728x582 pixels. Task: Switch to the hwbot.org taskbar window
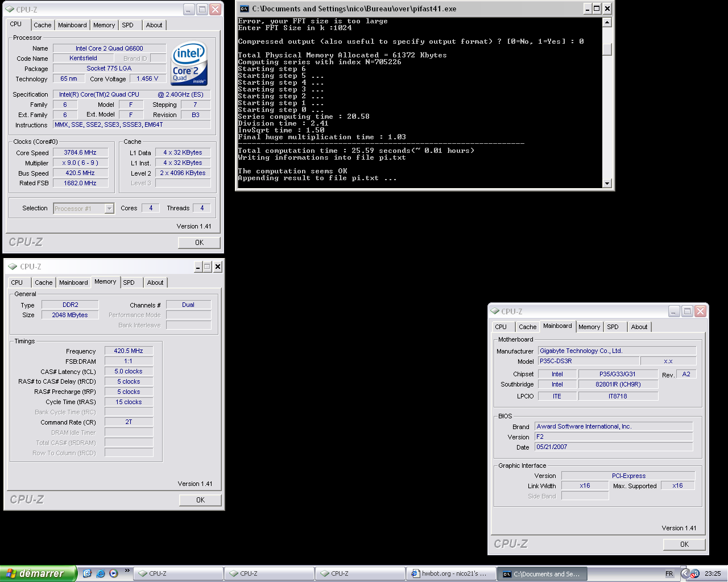point(450,574)
